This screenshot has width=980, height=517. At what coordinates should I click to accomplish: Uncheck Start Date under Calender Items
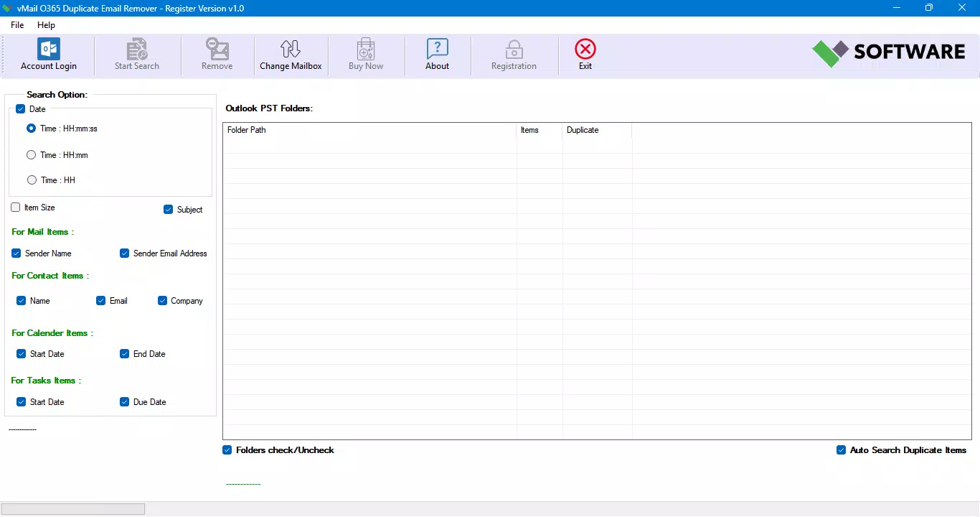pyautogui.click(x=22, y=354)
